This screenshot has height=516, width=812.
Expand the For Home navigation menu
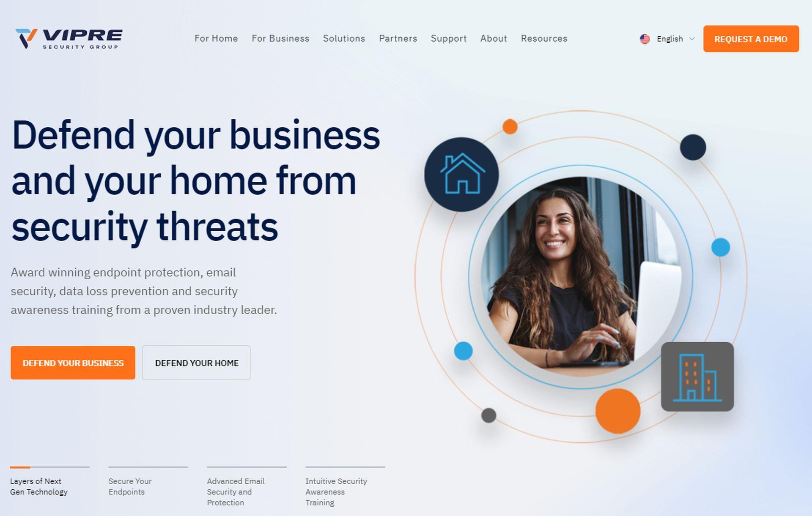click(216, 38)
